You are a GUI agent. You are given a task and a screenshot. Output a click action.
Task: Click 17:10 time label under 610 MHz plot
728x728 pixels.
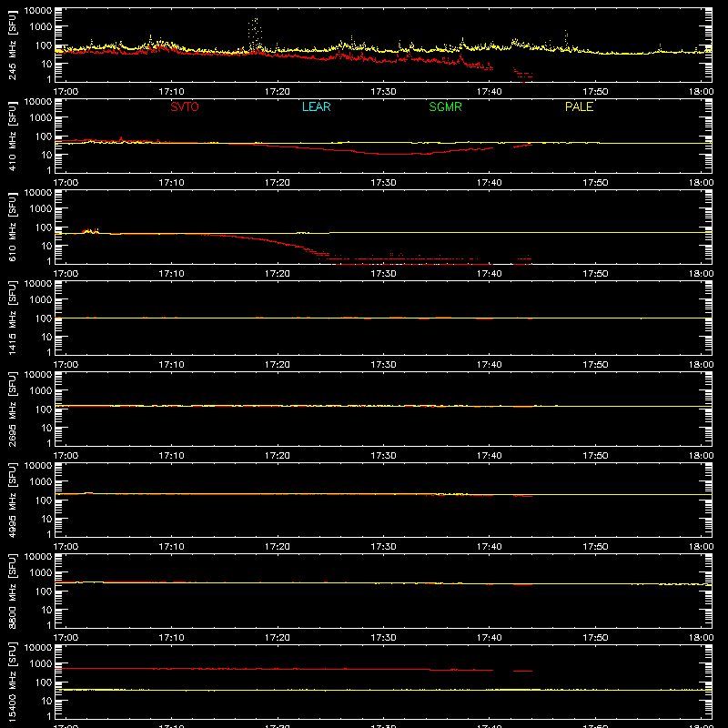(171, 274)
